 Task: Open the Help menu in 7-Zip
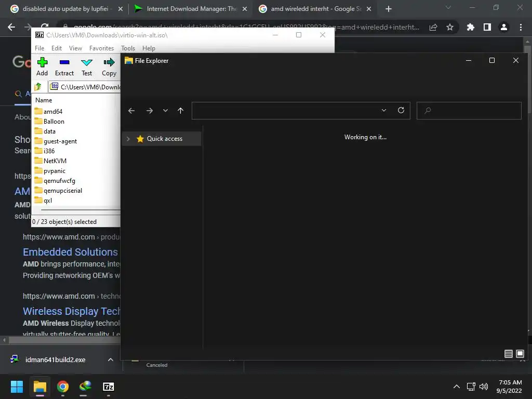click(149, 48)
